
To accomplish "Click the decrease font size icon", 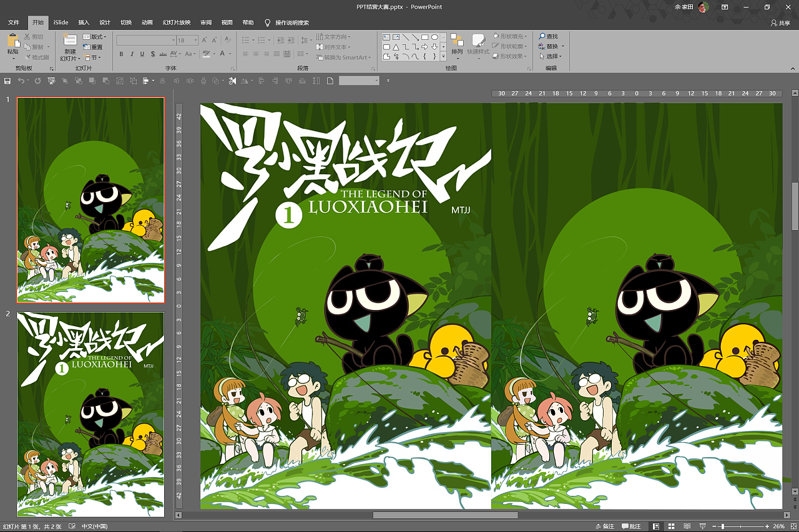I will click(x=214, y=40).
